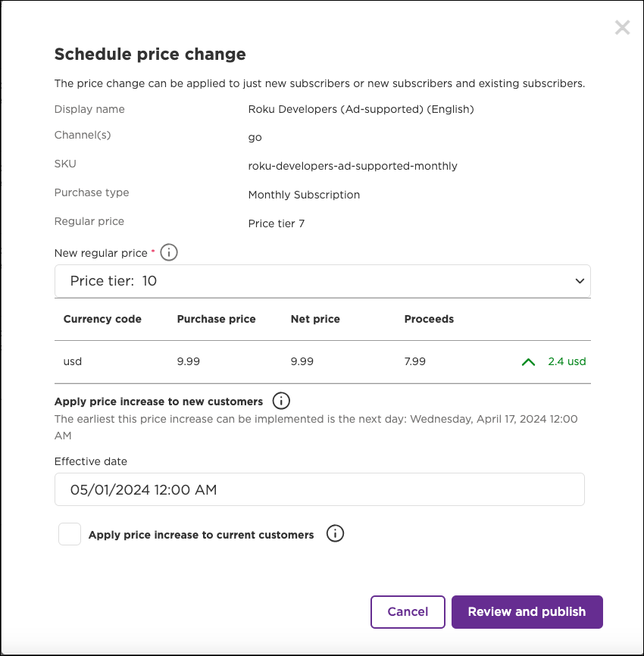Open info tooltip for New regular price

(x=168, y=252)
